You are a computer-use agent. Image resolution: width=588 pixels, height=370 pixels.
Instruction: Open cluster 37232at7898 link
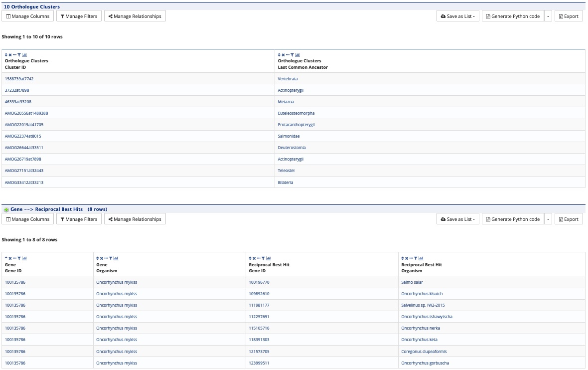[17, 90]
